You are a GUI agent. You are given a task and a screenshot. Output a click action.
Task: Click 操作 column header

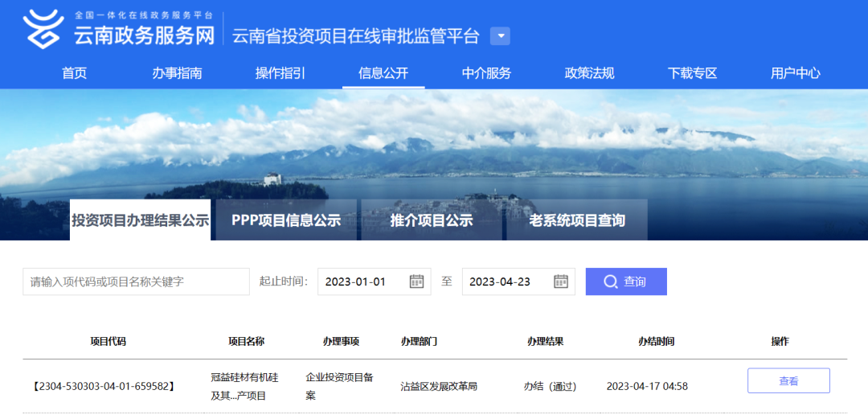[x=780, y=342]
